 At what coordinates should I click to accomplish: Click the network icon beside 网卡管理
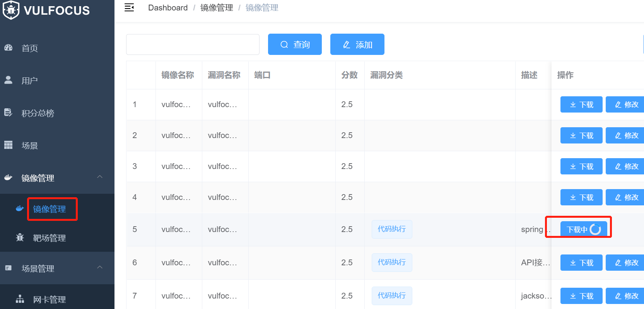point(20,299)
